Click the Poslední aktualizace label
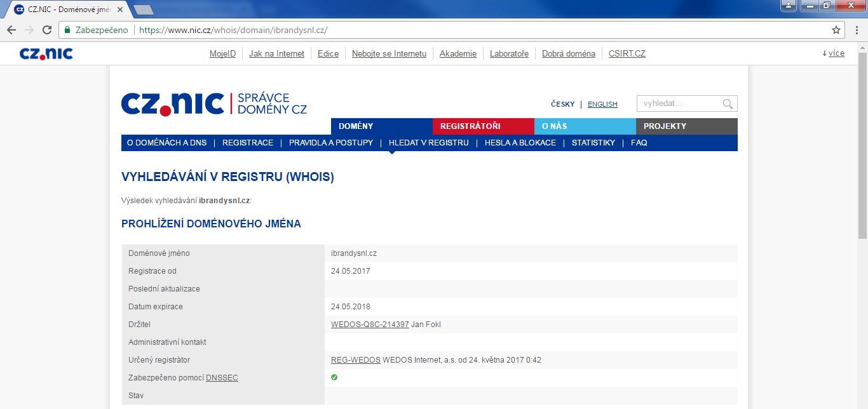The width and height of the screenshot is (868, 409). pyautogui.click(x=164, y=289)
